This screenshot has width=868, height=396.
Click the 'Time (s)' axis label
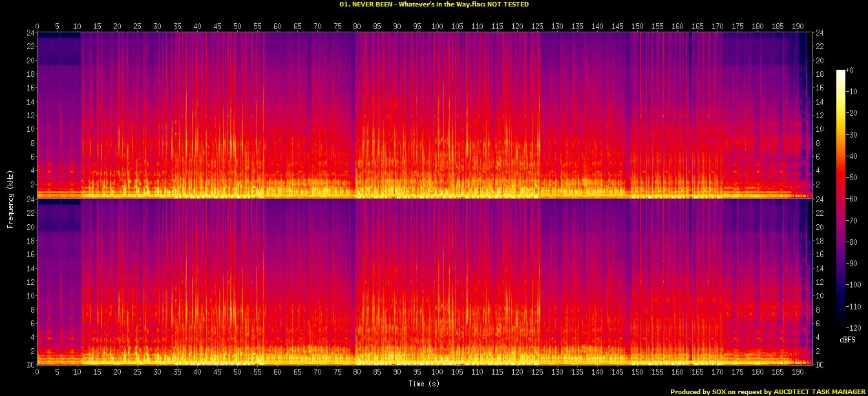click(x=425, y=384)
